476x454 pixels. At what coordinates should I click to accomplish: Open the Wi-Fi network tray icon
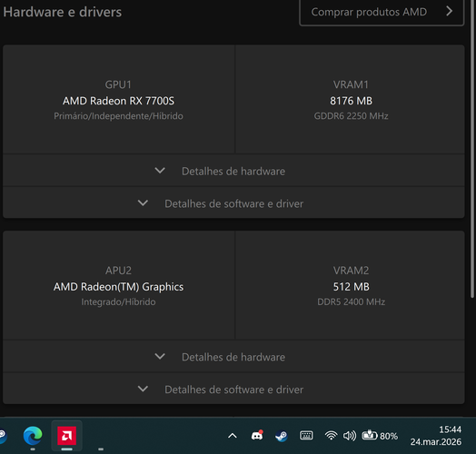coord(331,436)
